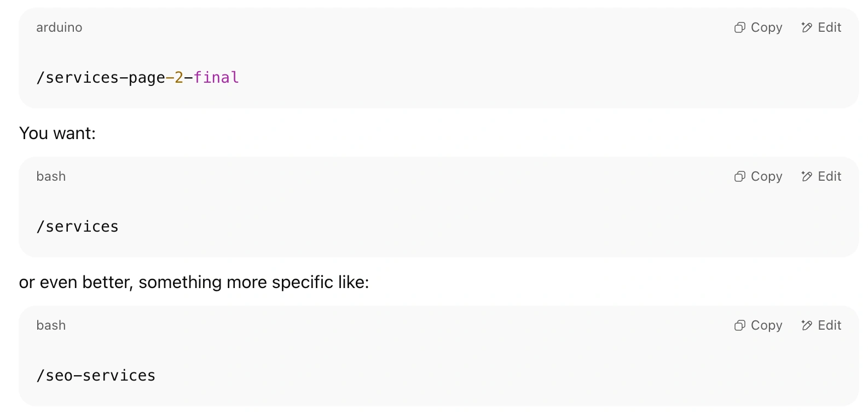
Task: Click edit pencil icon for the /services block
Action: 807,176
